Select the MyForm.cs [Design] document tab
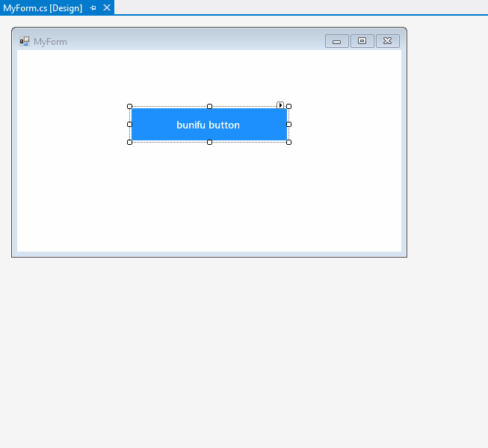The image size is (488, 448). [42, 7]
